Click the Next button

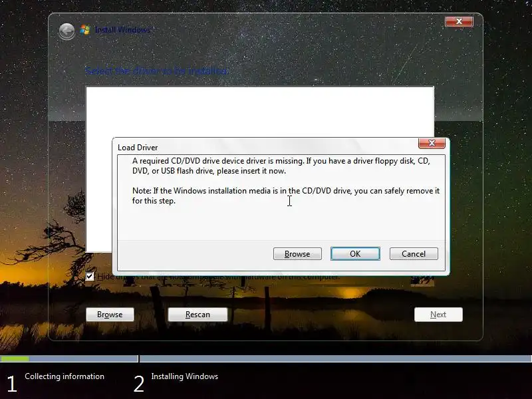pyautogui.click(x=438, y=315)
